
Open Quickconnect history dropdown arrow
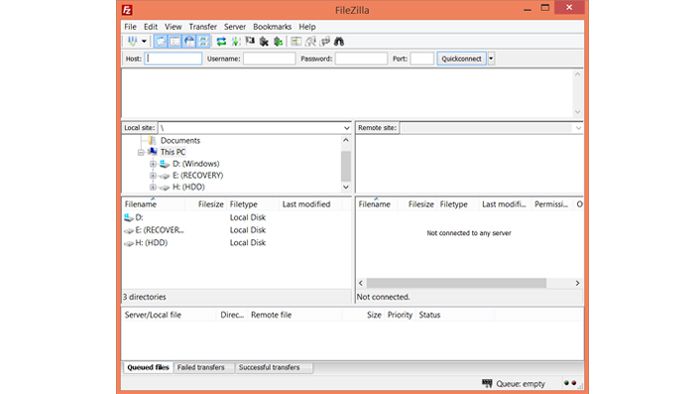[x=491, y=58]
